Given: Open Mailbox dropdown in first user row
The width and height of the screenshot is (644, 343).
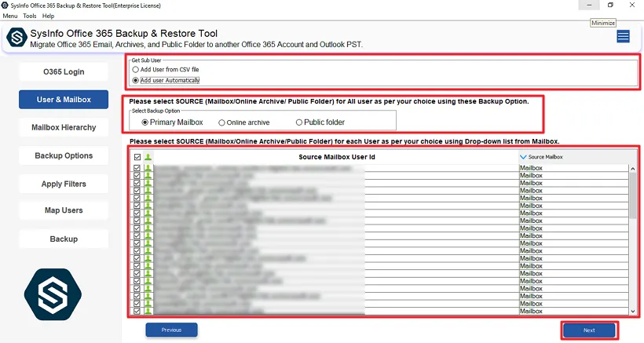Looking at the screenshot, I should 574,168.
